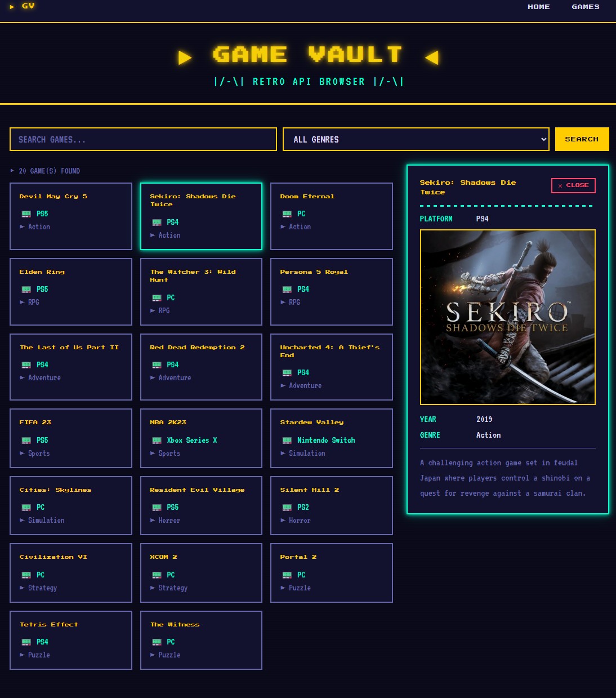Close the Sekiro detail panel
Image resolution: width=616 pixels, height=698 pixels.
click(x=573, y=185)
